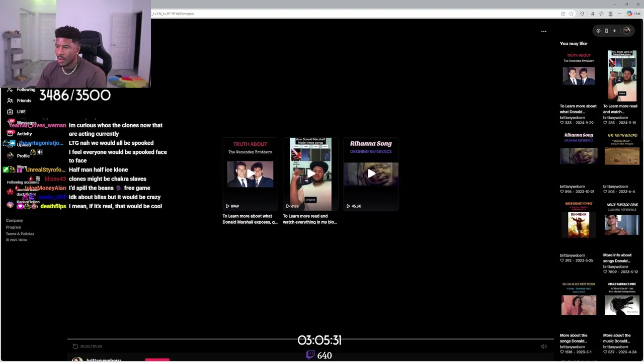Open browser settings and more ellipsis
Screen dimensions: 644x362
pos(619,14)
